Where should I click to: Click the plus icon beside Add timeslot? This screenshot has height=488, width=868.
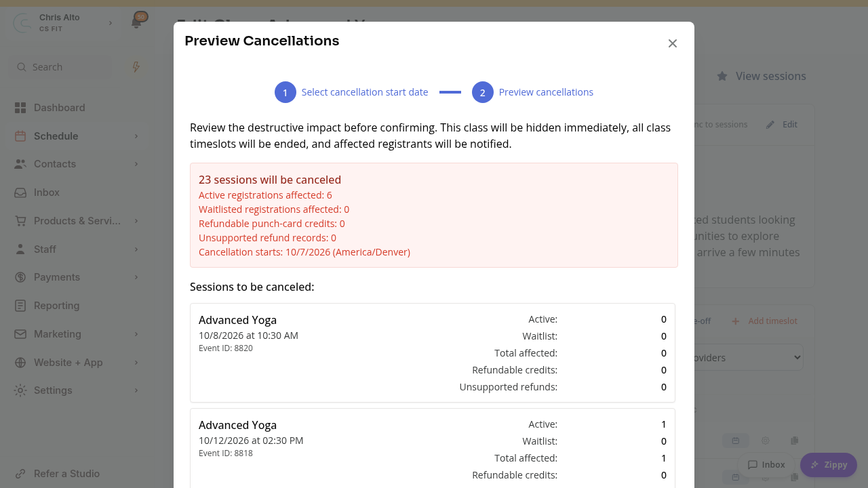pos(736,321)
